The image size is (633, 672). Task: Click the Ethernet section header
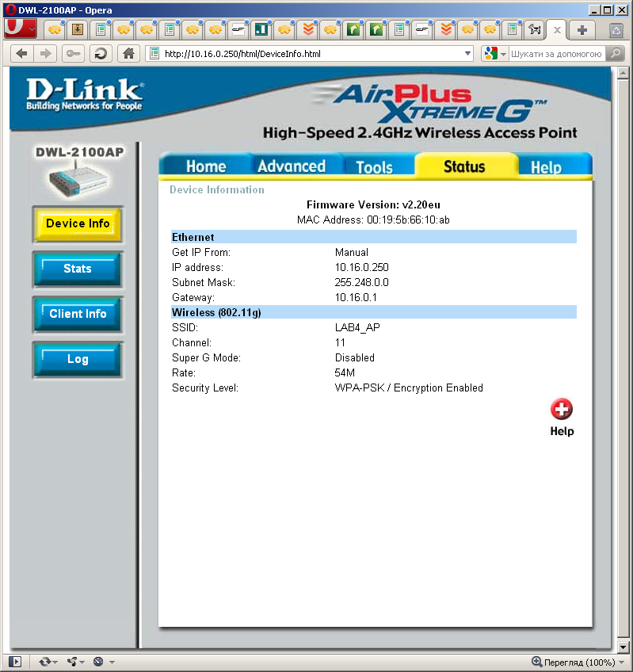tap(374, 237)
